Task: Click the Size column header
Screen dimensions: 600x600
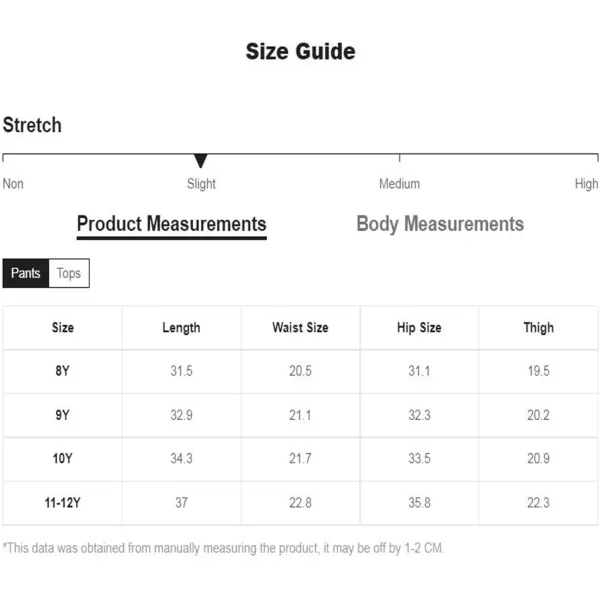Action: tap(63, 328)
